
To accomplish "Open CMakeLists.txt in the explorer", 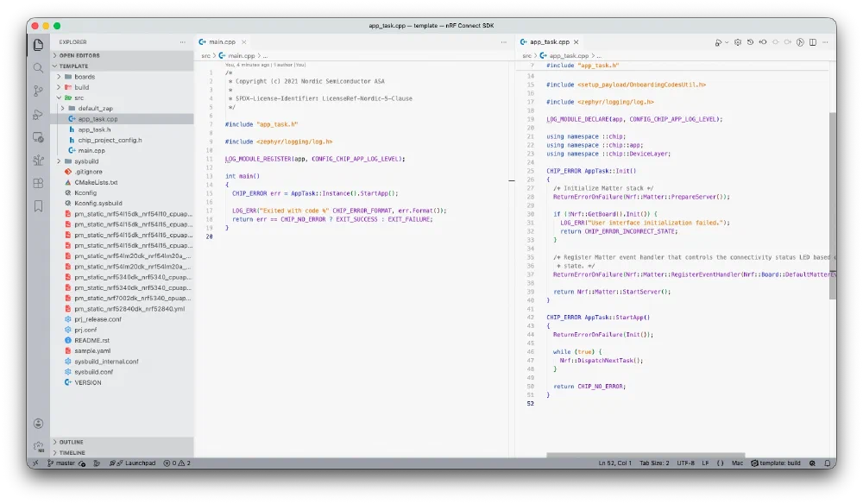I will 95,182.
